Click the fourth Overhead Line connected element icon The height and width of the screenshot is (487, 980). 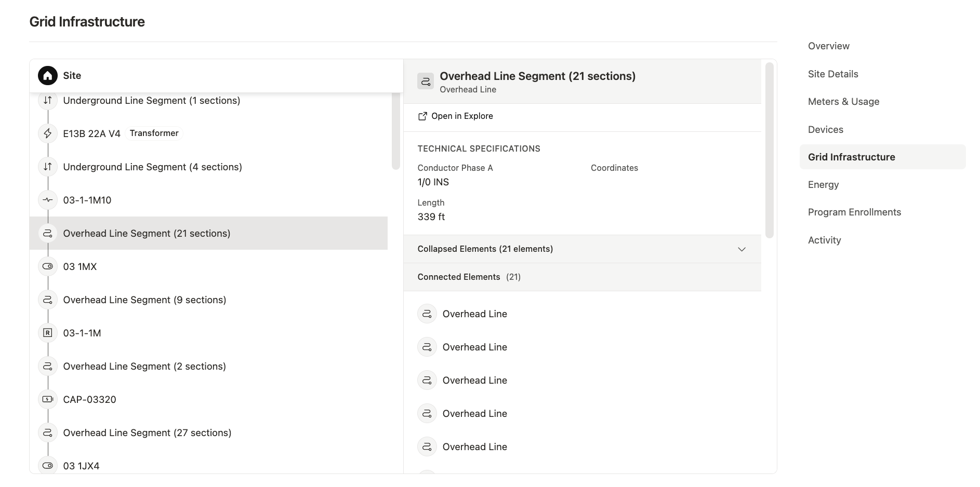[427, 413]
